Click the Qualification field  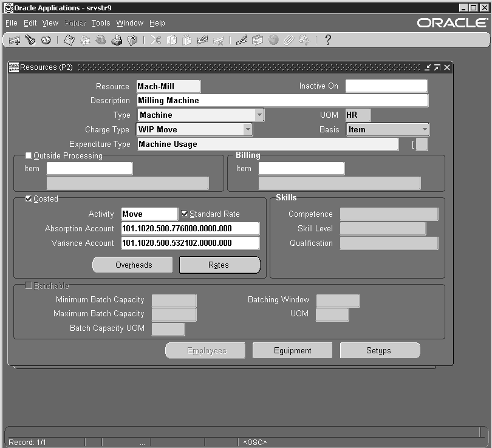click(389, 243)
